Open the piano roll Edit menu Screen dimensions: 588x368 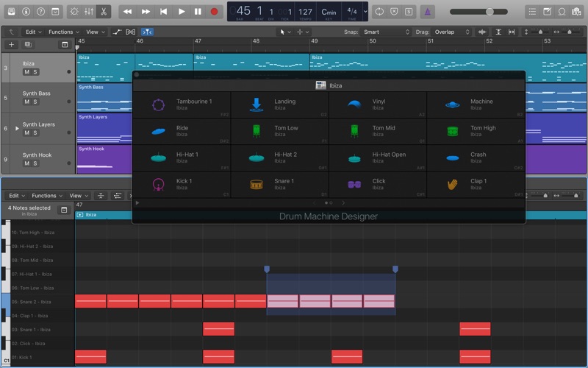coord(17,196)
